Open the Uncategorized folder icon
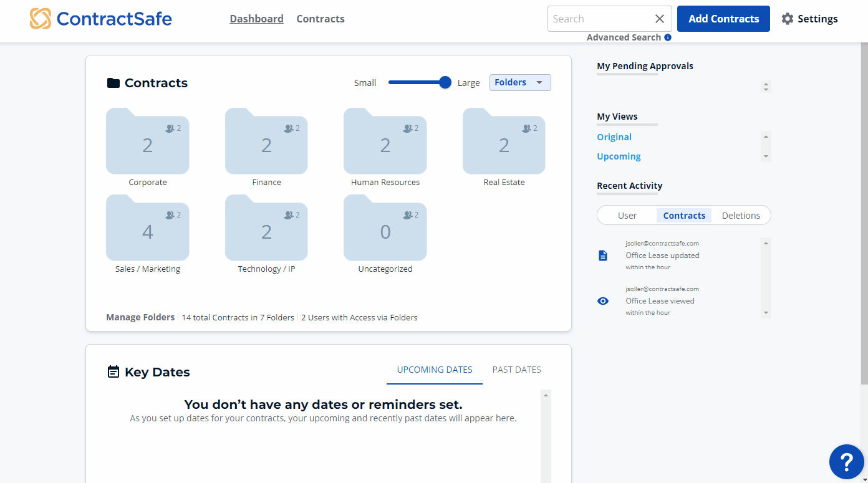868x483 pixels. [385, 229]
